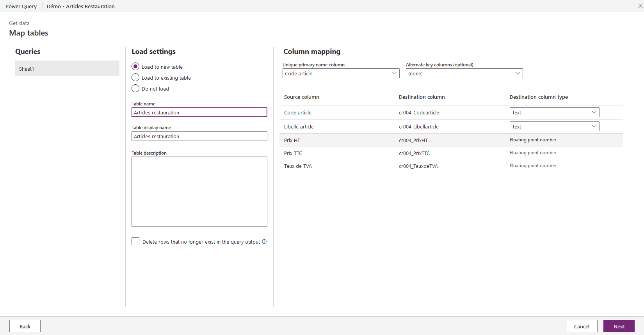Focus the Table description text area
The height and width of the screenshot is (335, 644).
click(199, 192)
